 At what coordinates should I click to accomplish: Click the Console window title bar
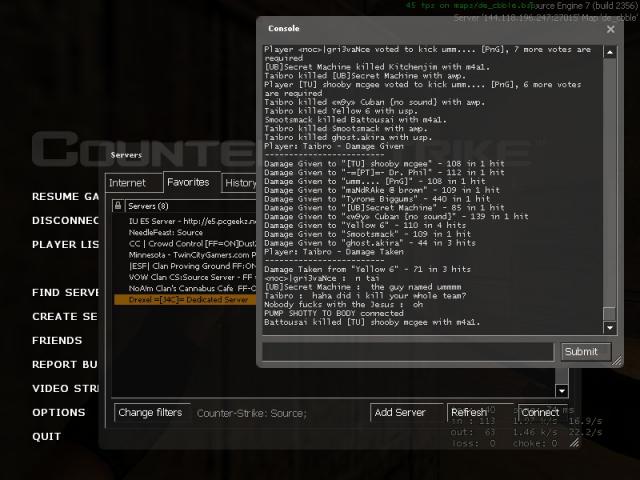coord(433,29)
